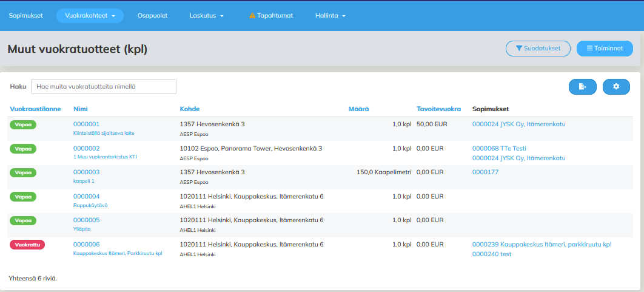Open the Toiminnot actions menu
This screenshot has width=644, height=292.
pyautogui.click(x=605, y=49)
